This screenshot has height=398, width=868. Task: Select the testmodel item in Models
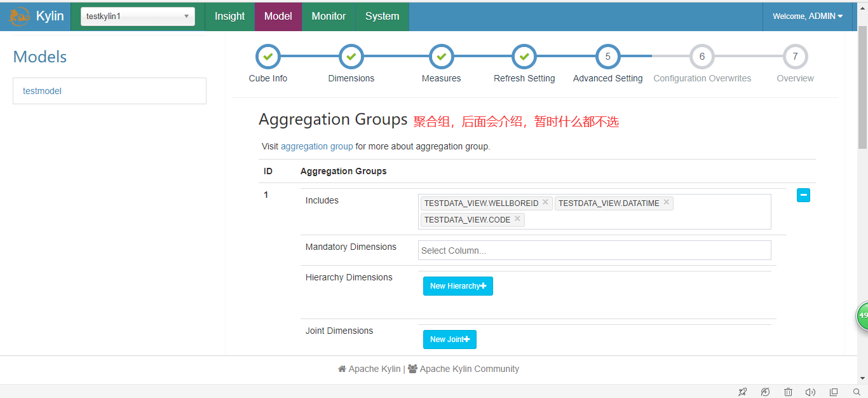[109, 91]
